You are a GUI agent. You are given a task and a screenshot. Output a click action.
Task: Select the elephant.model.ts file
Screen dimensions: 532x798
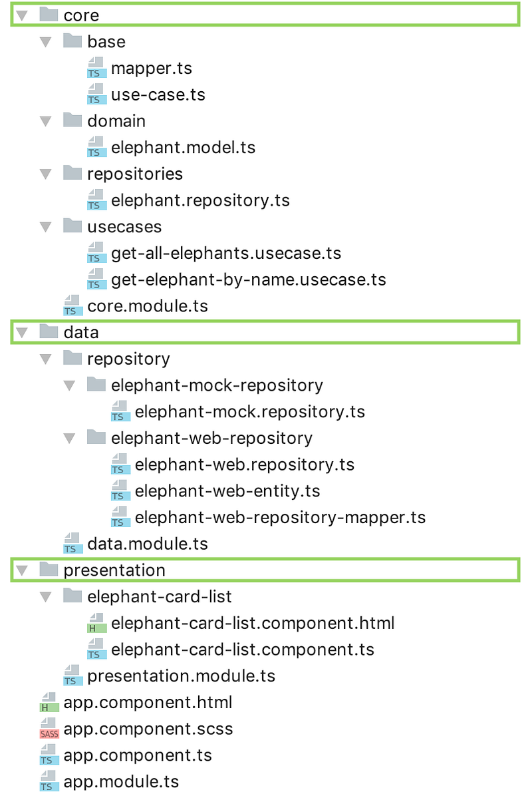point(183,148)
